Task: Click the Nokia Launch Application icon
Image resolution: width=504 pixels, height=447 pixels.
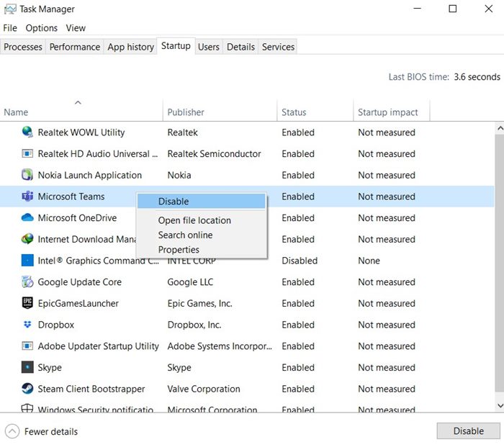Action: pyautogui.click(x=27, y=175)
